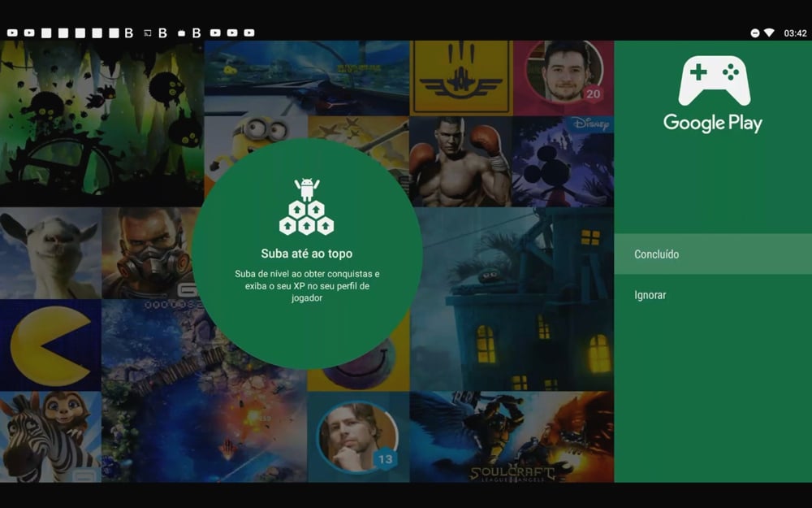
Task: Tap the Android level-up hexagons icon
Action: 307,206
